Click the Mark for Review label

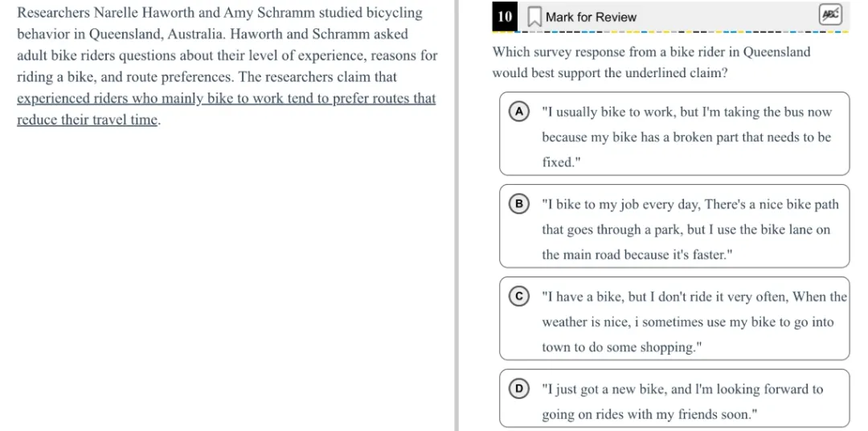[x=591, y=17]
